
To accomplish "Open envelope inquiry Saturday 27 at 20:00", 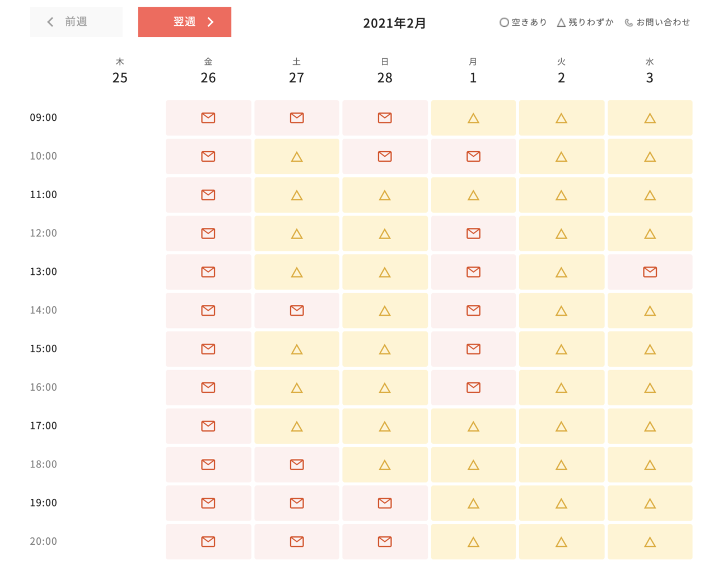I will tap(297, 542).
